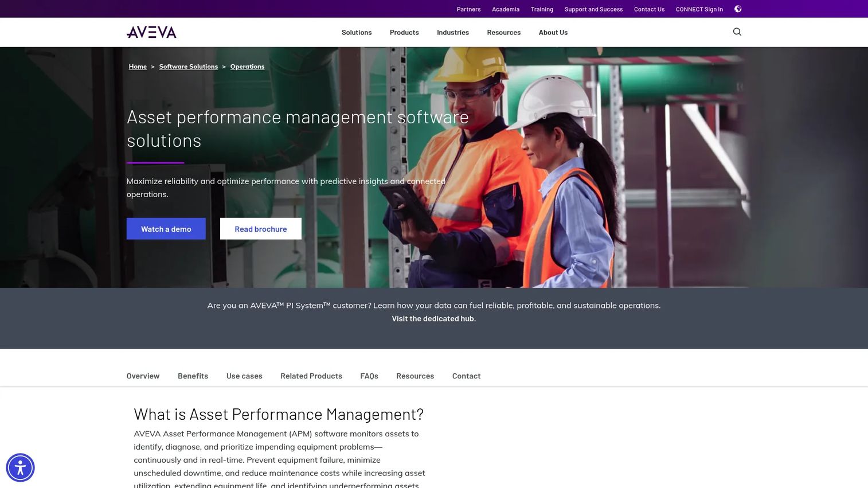Select the Resources section tab

click(x=415, y=376)
